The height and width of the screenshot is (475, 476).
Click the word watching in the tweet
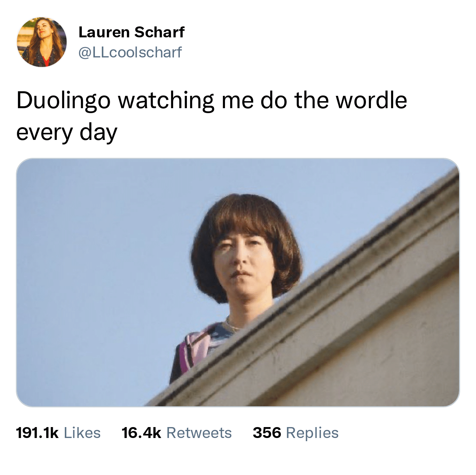point(166,101)
